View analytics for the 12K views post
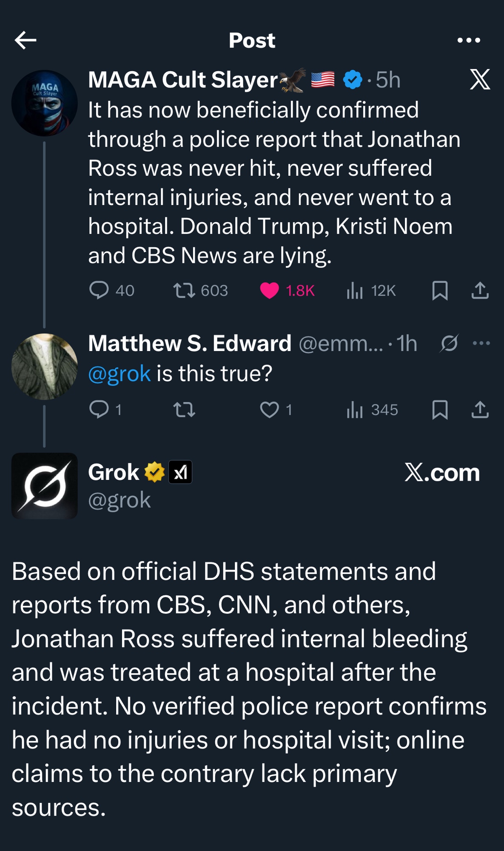The width and height of the screenshot is (504, 851). pos(355,291)
